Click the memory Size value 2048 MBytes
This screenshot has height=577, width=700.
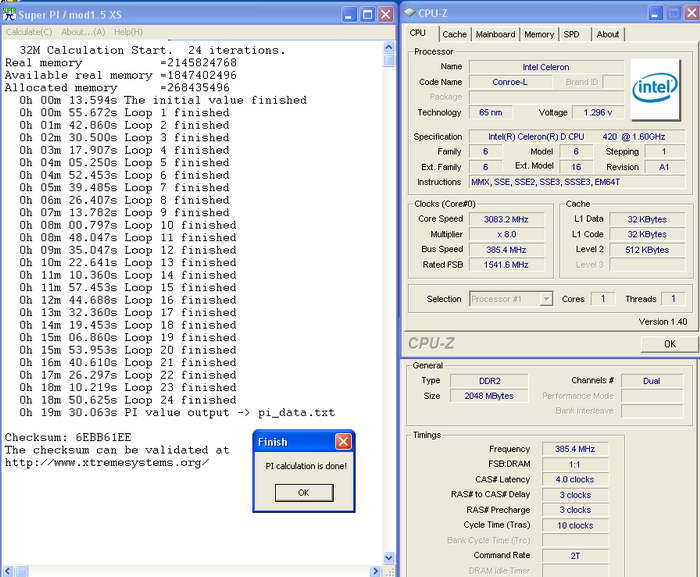(x=489, y=396)
